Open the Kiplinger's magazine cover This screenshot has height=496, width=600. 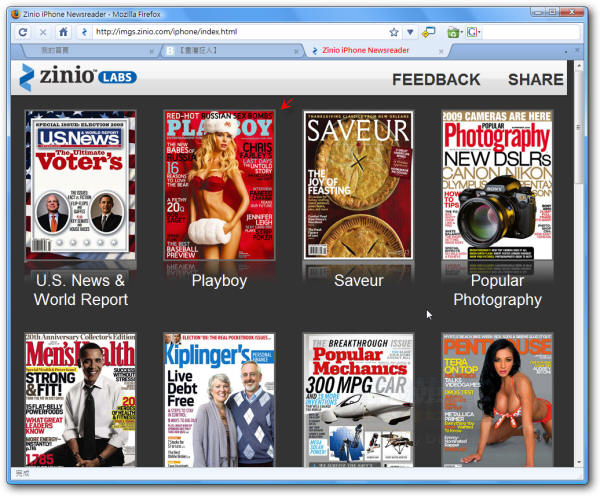pyautogui.click(x=219, y=400)
